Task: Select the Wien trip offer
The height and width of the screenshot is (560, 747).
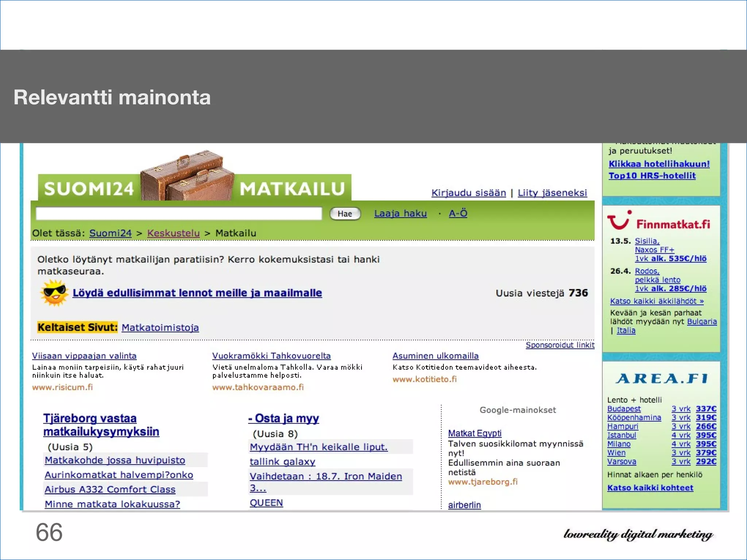Action: click(x=616, y=452)
